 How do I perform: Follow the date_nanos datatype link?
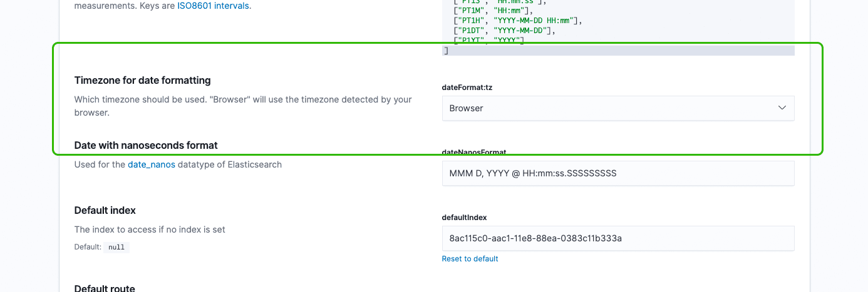tap(152, 164)
